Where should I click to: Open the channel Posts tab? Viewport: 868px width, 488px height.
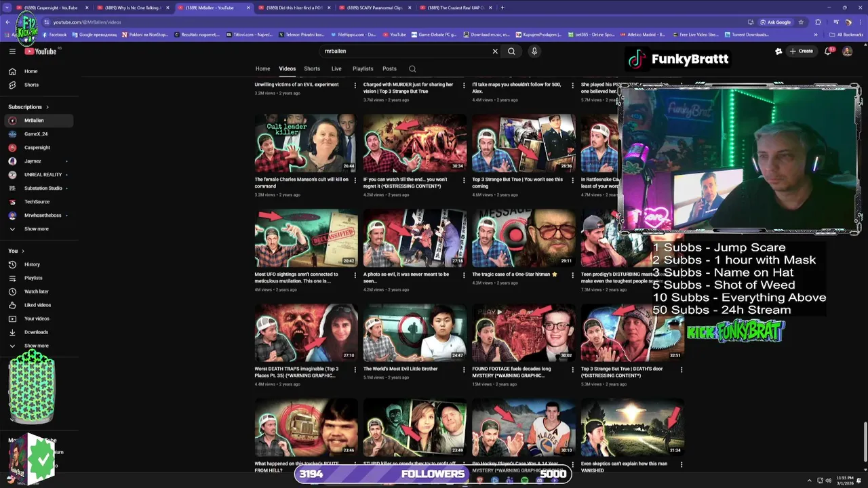389,68
